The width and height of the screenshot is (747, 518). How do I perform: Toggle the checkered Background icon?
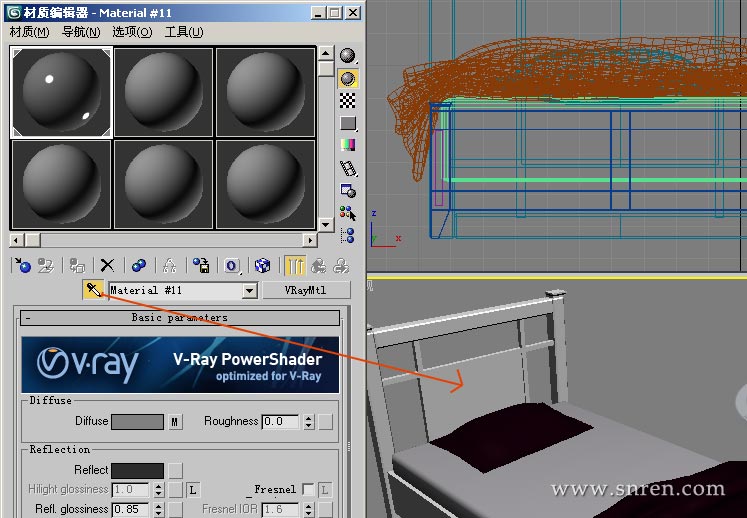point(348,100)
